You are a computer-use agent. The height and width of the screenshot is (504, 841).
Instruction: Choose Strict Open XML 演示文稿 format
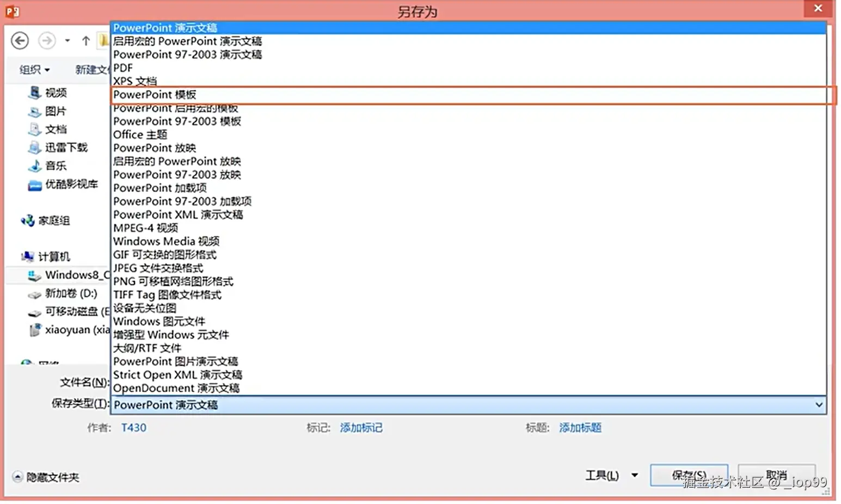[468, 374]
